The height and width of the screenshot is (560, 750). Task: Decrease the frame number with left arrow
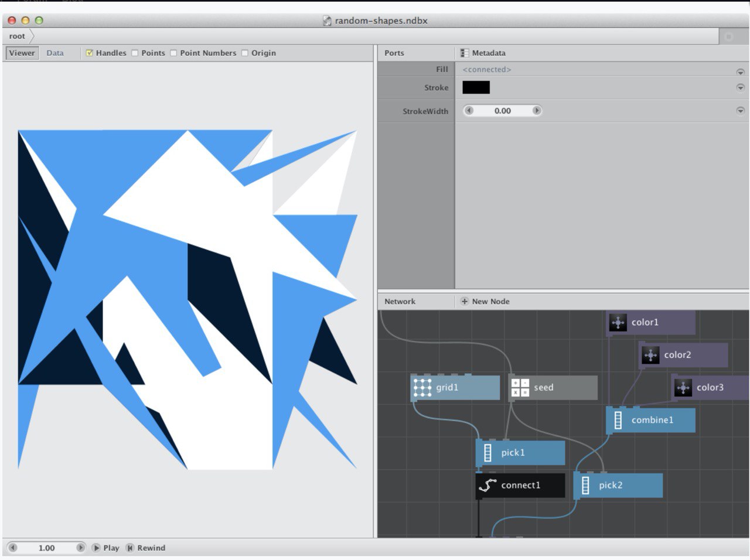12,548
